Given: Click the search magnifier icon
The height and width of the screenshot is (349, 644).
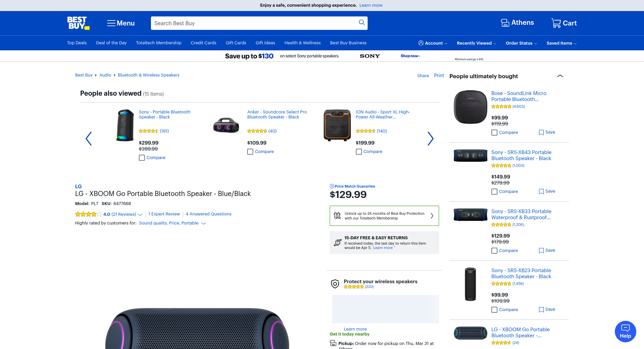Looking at the screenshot, I should click(362, 22).
